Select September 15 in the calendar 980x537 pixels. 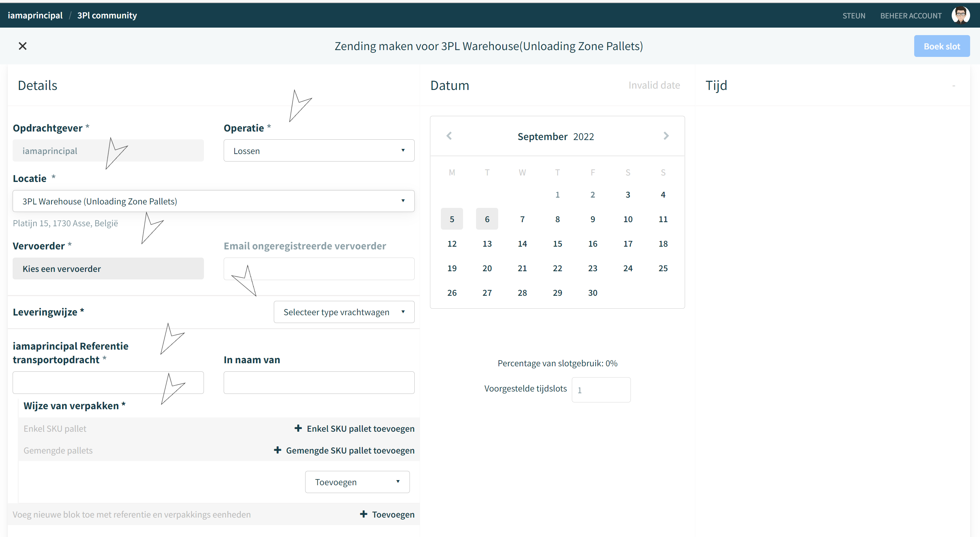pos(557,244)
